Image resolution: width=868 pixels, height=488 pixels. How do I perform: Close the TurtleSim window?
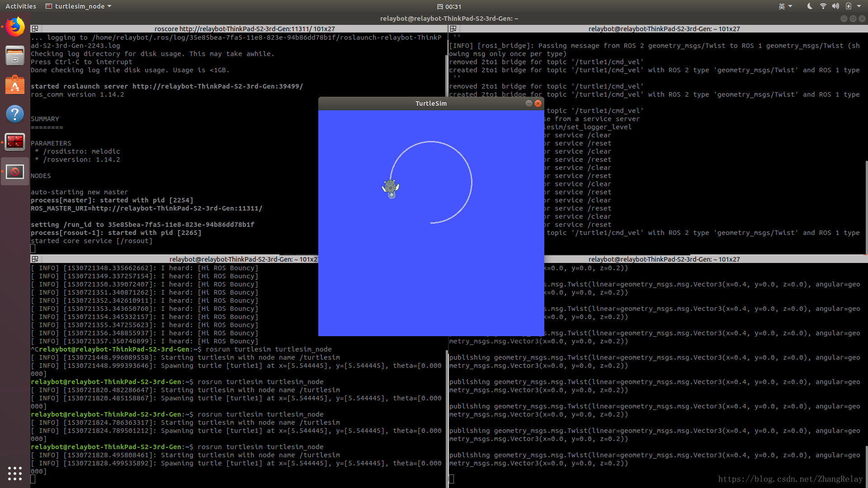(538, 103)
